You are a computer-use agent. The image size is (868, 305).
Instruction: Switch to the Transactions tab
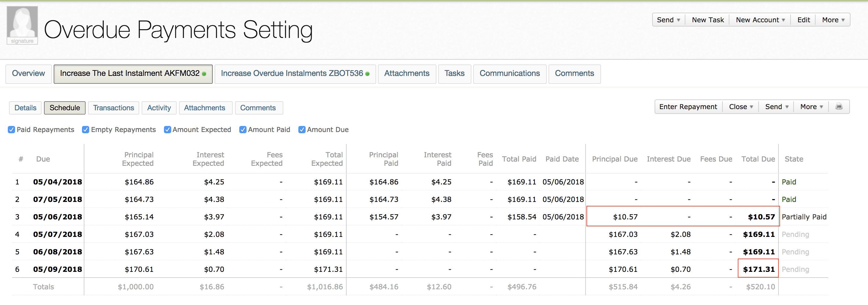[113, 108]
